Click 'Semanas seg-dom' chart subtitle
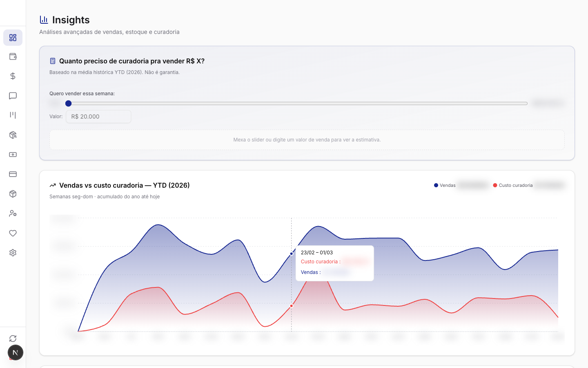Screen dimensions: 588x368 pyautogui.click(x=105, y=197)
